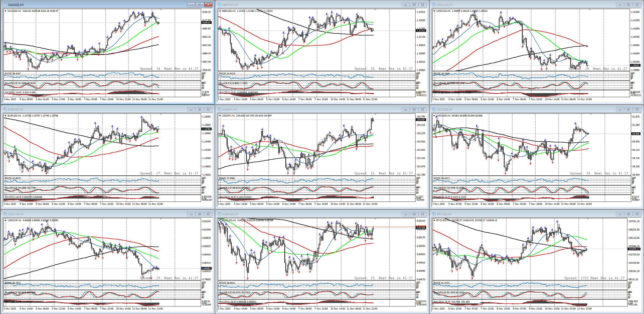Open USDCHF,H1 window icon menu

tap(5, 214)
